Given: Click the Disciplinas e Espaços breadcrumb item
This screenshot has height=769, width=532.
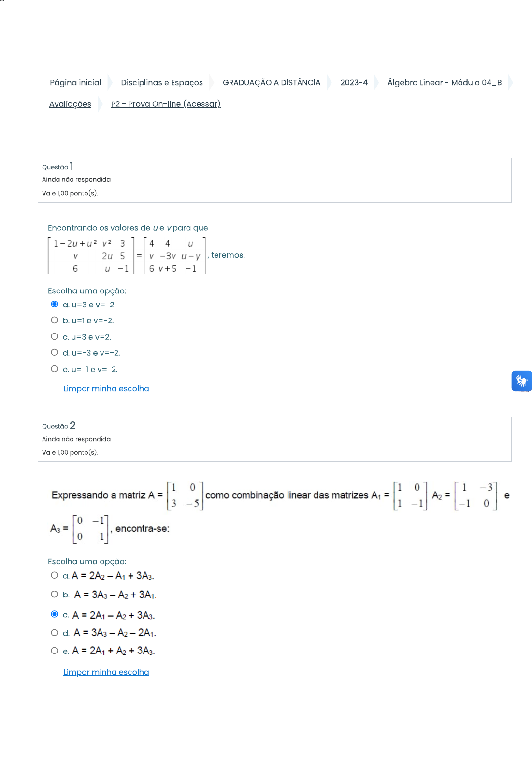Looking at the screenshot, I should pyautogui.click(x=162, y=83).
